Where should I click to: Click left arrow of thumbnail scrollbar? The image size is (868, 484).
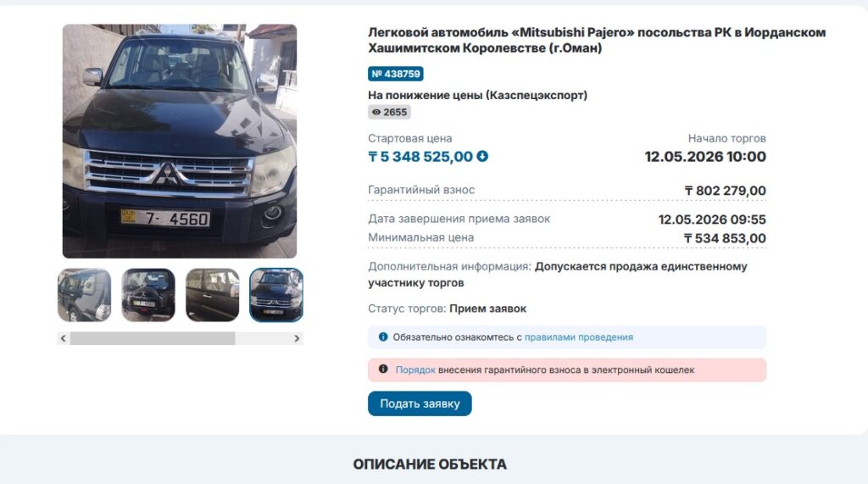click(x=63, y=338)
